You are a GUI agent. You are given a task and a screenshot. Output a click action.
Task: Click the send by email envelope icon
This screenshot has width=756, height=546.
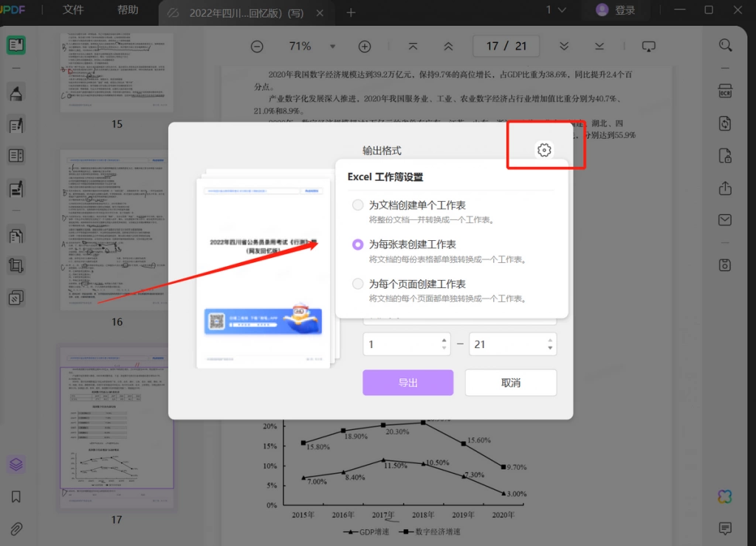tap(725, 220)
